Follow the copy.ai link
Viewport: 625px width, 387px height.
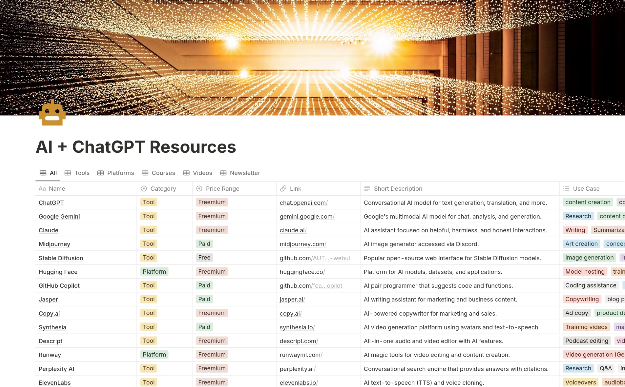pyautogui.click(x=291, y=313)
